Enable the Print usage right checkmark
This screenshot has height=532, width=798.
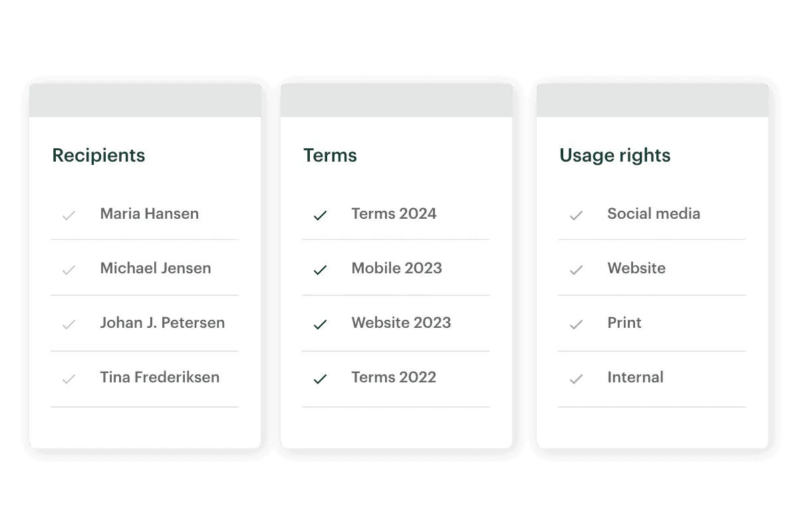pyautogui.click(x=577, y=325)
